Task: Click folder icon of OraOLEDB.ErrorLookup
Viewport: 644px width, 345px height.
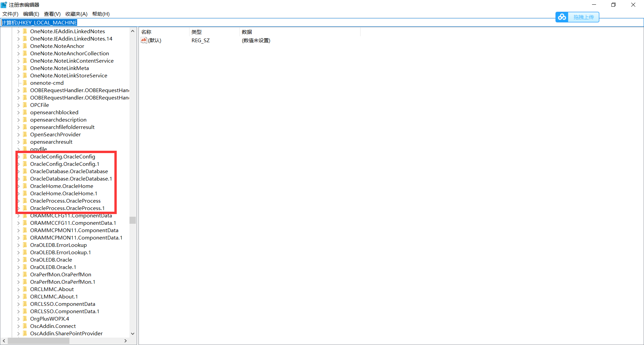Action: [x=25, y=245]
